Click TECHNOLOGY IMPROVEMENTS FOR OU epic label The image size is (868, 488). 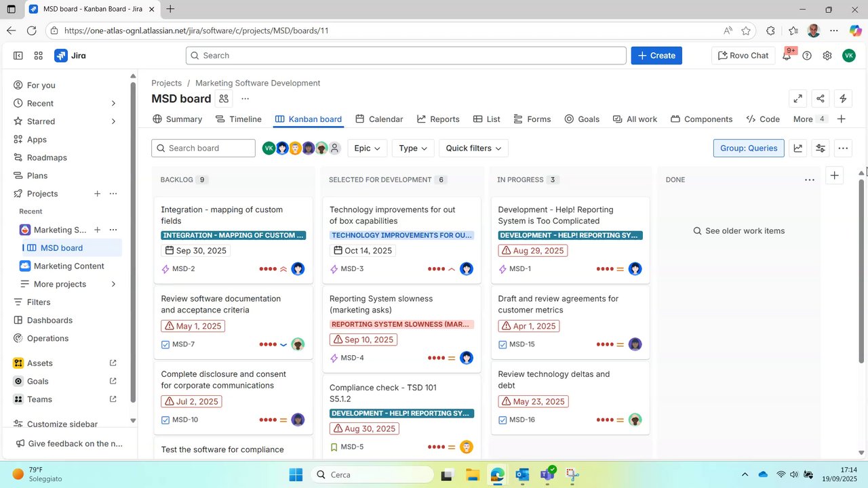pos(401,235)
